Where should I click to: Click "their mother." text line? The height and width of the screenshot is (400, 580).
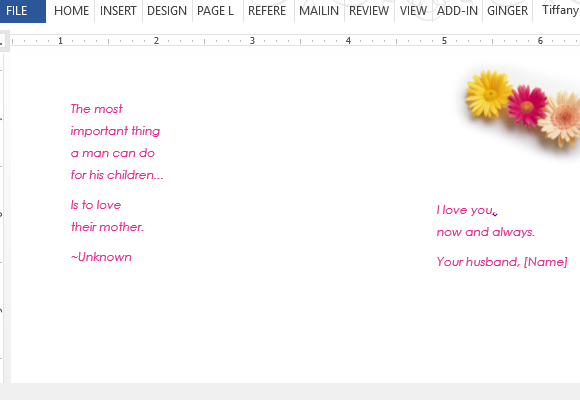[107, 227]
